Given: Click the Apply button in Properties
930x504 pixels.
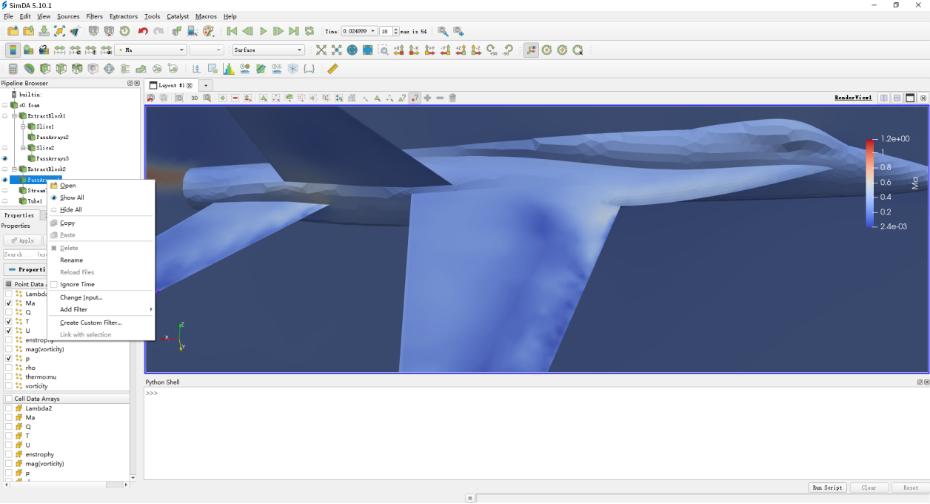Looking at the screenshot, I should [23, 241].
